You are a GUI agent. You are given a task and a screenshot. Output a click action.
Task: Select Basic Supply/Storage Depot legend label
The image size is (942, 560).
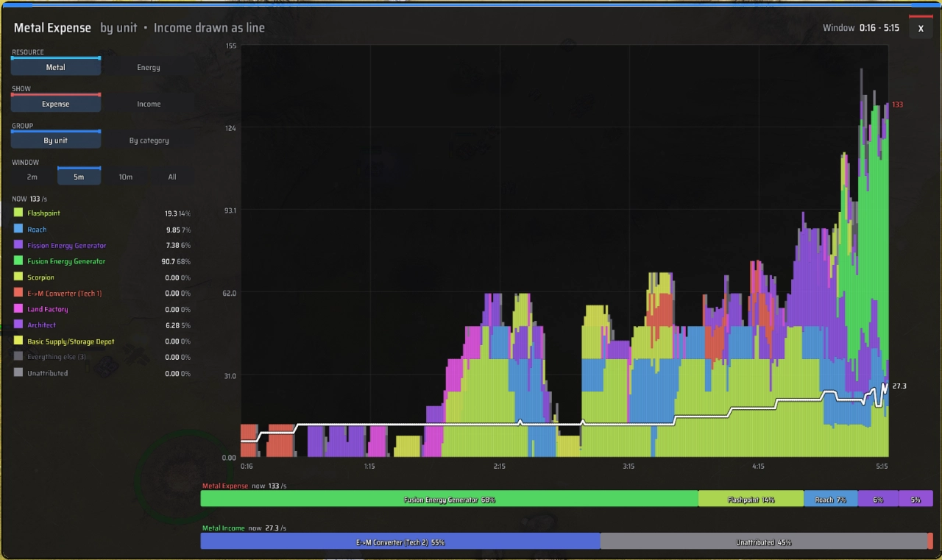click(71, 341)
